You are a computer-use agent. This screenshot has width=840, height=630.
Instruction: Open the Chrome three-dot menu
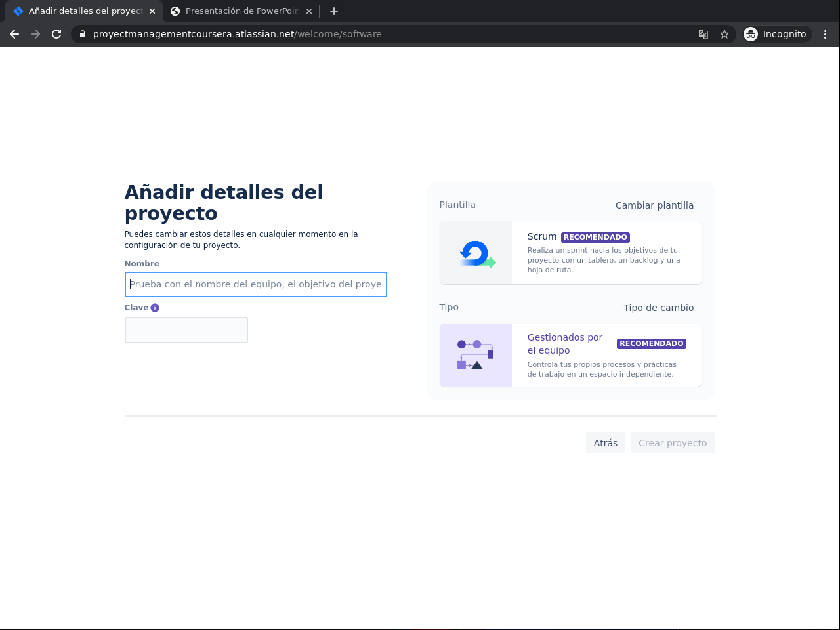pos(826,34)
